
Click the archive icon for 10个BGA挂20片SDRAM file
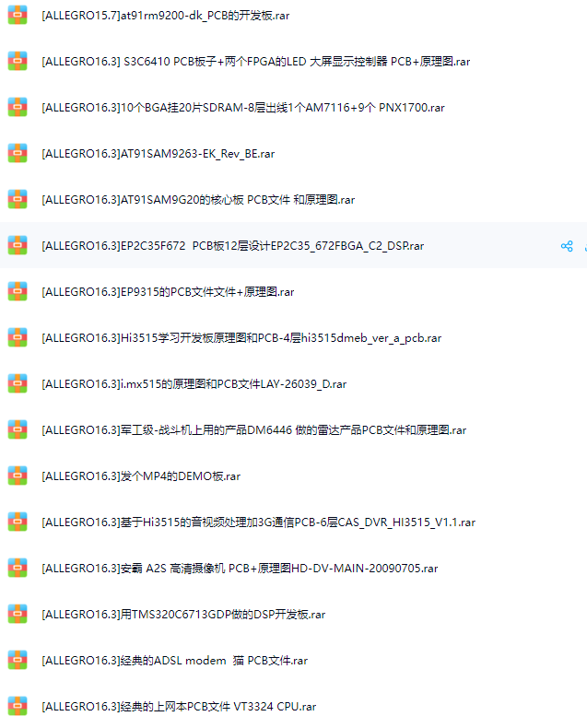tap(18, 107)
